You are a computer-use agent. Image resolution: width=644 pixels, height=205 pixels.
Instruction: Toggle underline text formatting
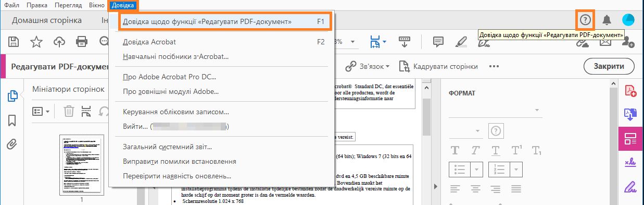tap(496, 150)
